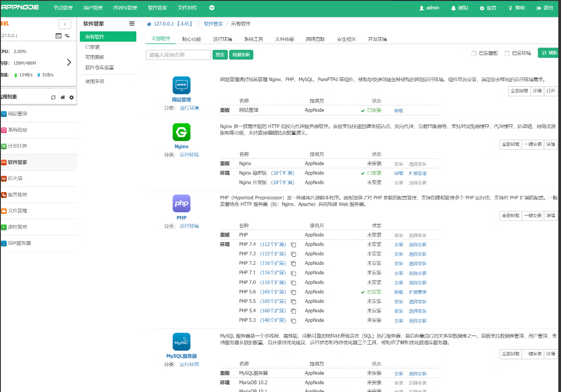Switch to the 核心功能 tab
Viewport: 561px width, 392px height.
[191, 39]
